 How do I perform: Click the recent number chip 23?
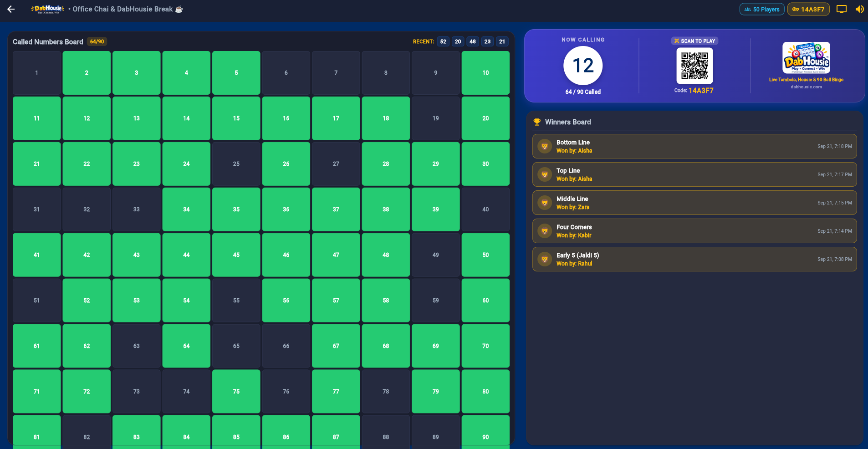pos(487,41)
